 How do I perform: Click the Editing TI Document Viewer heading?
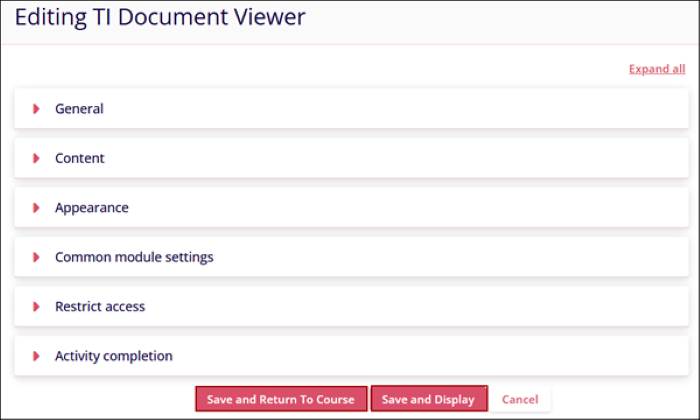[160, 17]
